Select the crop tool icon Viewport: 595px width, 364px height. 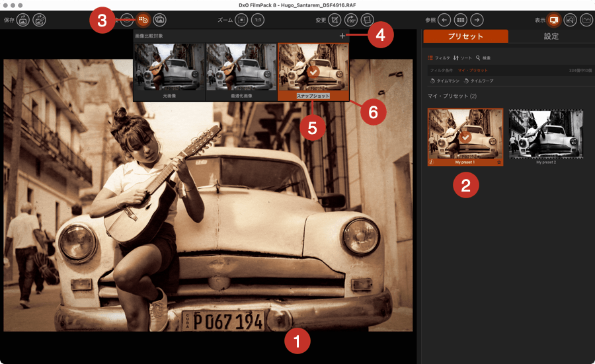point(335,20)
